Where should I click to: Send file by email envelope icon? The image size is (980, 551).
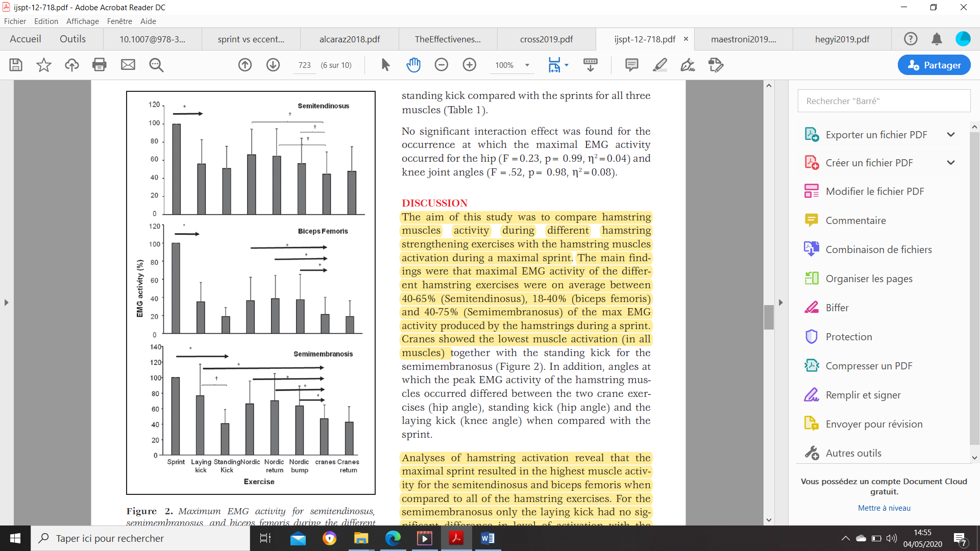coord(128,65)
